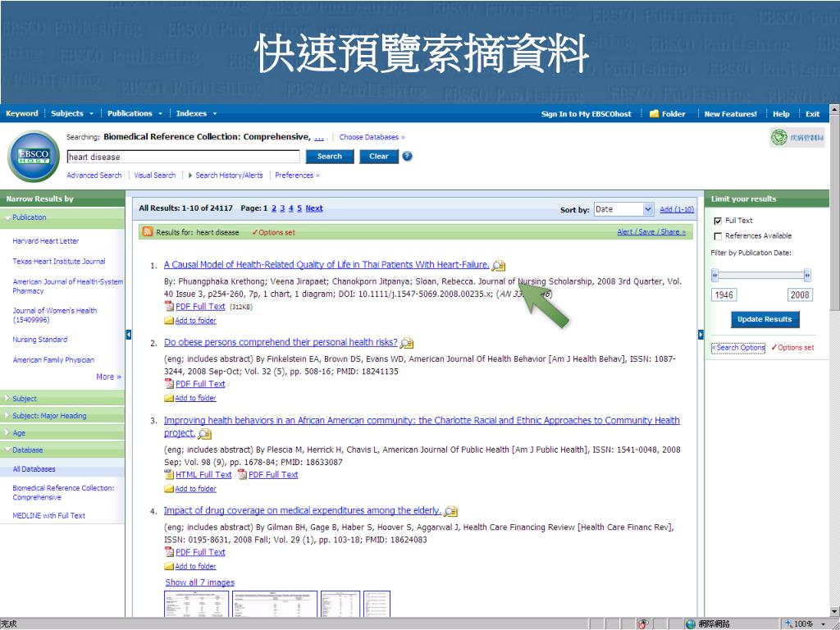
Task: Click first image thumbnail under Show all 7 images
Action: tap(196, 603)
